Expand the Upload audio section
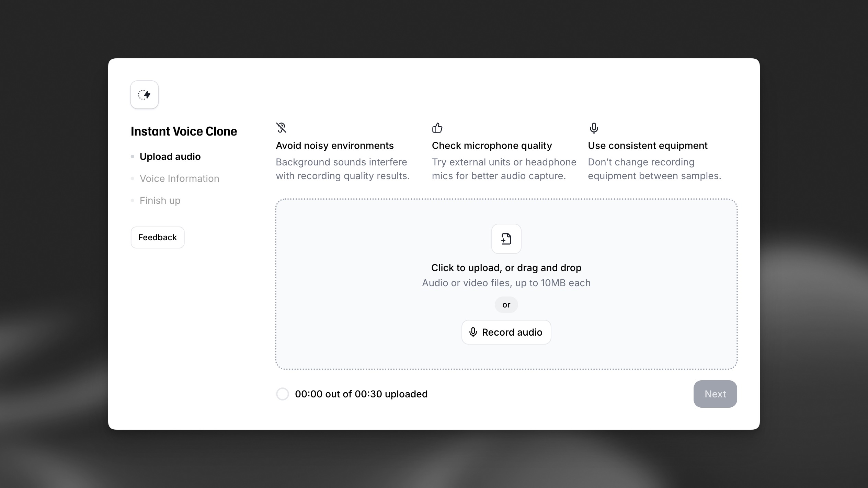 170,156
